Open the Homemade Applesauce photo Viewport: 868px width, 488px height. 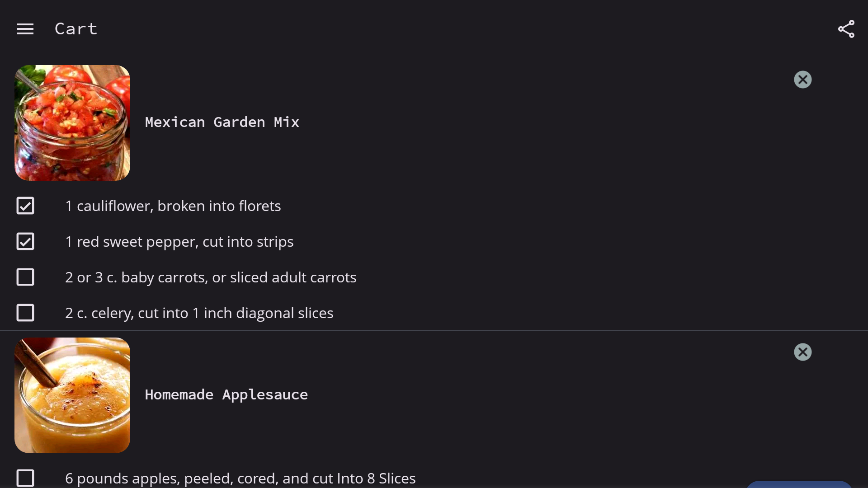click(72, 395)
